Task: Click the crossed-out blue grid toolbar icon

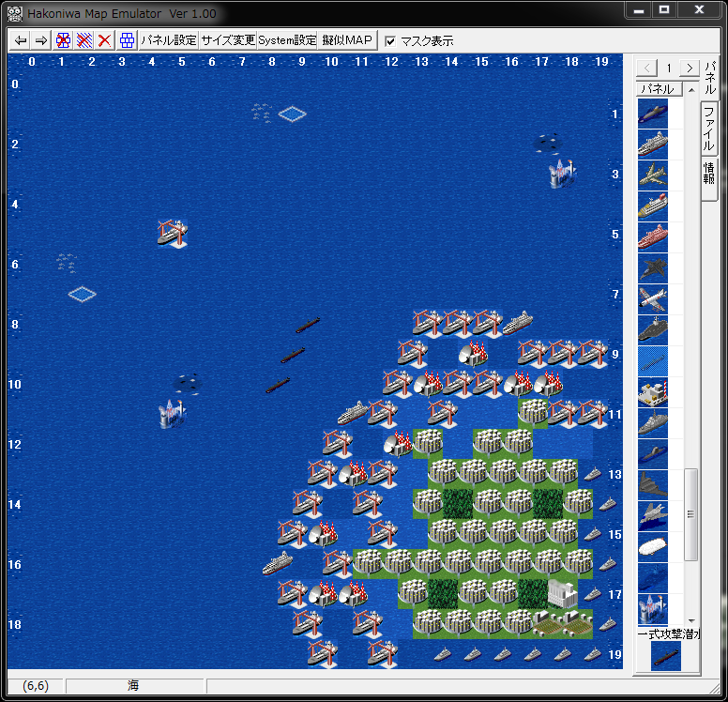Action: pyautogui.click(x=63, y=41)
